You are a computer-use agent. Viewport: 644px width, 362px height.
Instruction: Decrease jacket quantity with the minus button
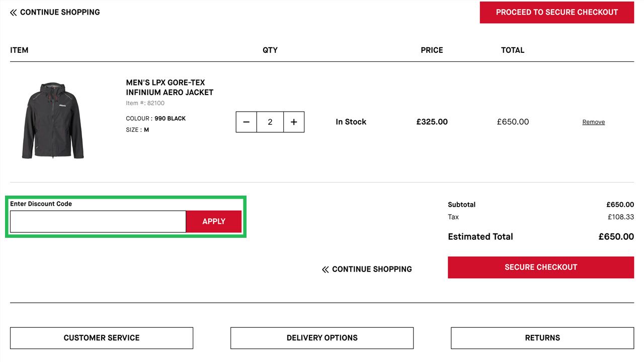point(246,122)
